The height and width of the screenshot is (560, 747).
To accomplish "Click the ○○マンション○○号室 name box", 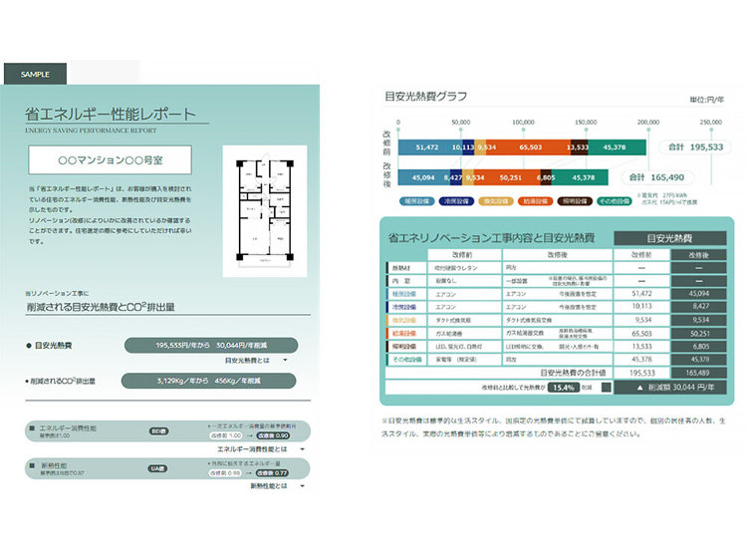I will pyautogui.click(x=110, y=160).
